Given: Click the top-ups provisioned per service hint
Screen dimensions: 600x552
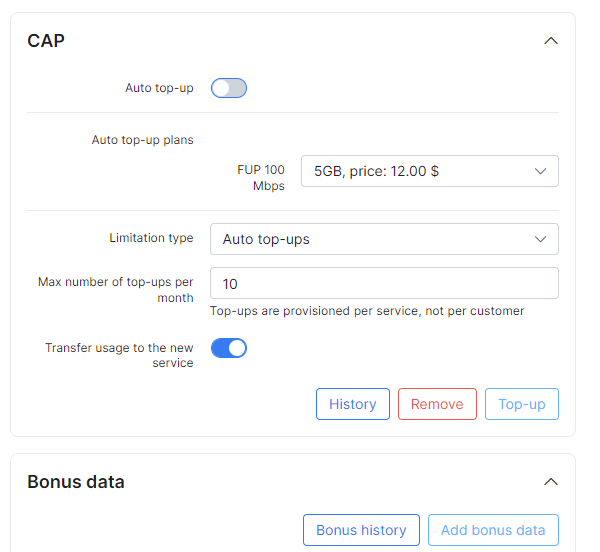Looking at the screenshot, I should pos(367,311).
